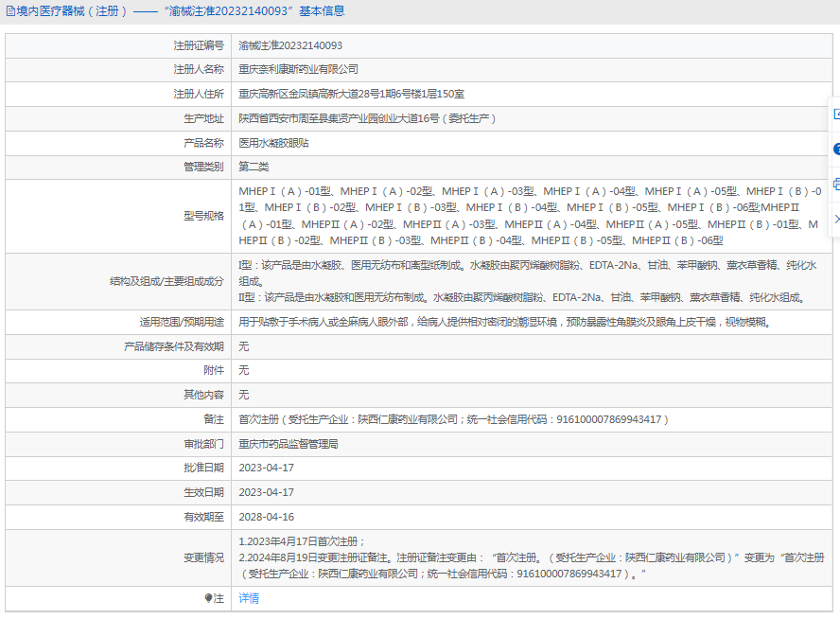Viewport: 840px width, 619px height.
Task: Collapse the sidebar using the chevron arrow
Action: click(836, 219)
